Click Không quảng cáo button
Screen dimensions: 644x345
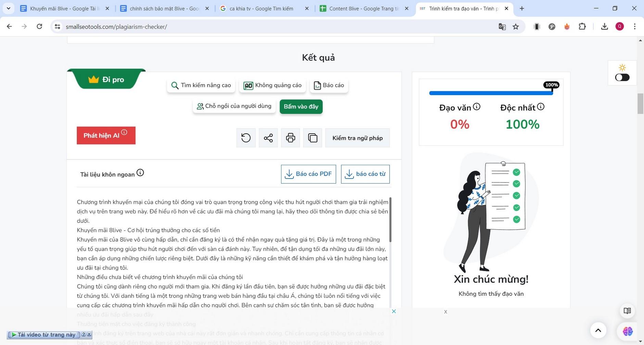coord(272,85)
